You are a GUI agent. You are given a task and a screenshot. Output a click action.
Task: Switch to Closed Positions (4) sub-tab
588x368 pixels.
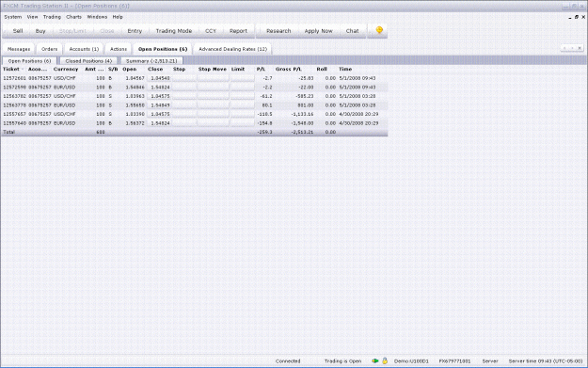click(88, 61)
